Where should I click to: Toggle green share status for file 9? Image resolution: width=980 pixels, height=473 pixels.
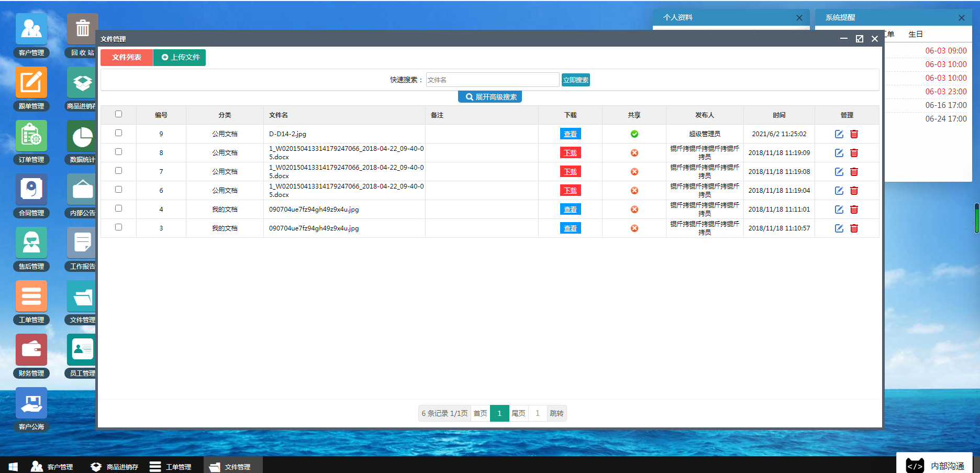click(x=634, y=134)
